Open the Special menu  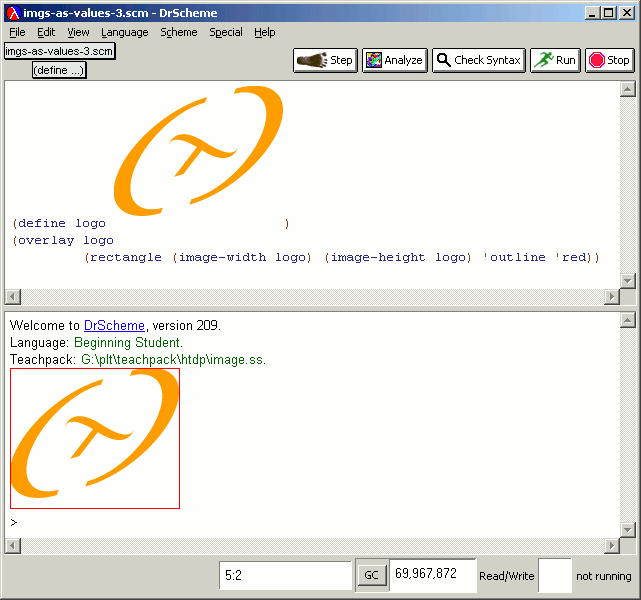[226, 32]
